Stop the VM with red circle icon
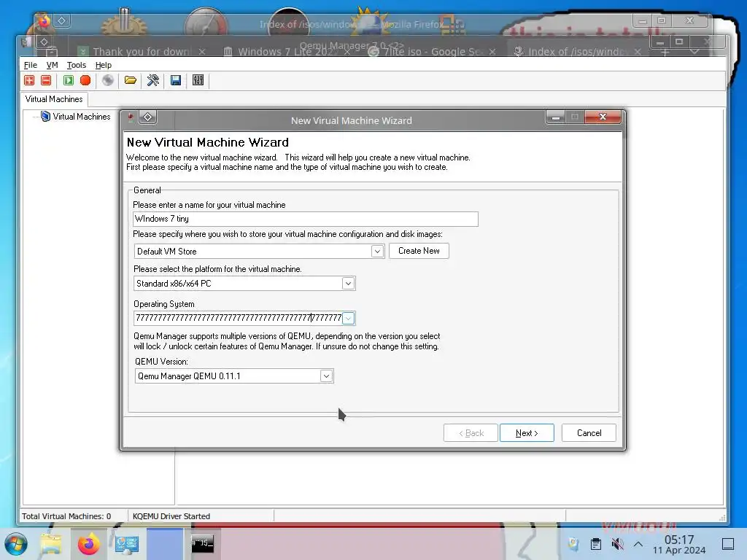This screenshot has width=747, height=560. (85, 80)
